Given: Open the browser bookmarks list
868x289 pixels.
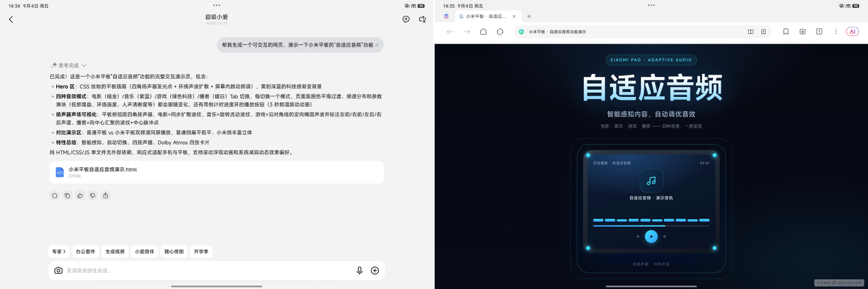Looking at the screenshot, I should pyautogui.click(x=786, y=32).
